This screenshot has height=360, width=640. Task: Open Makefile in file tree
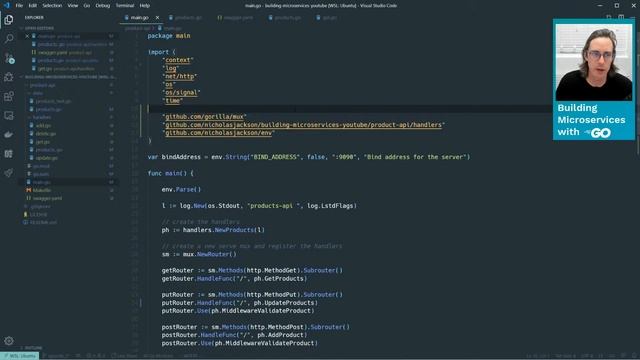pyautogui.click(x=42, y=190)
